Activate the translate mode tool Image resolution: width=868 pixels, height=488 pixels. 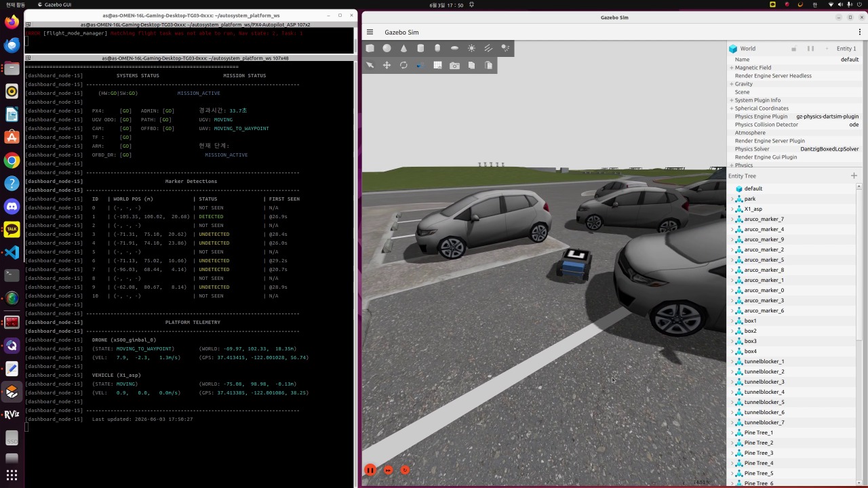tap(387, 65)
